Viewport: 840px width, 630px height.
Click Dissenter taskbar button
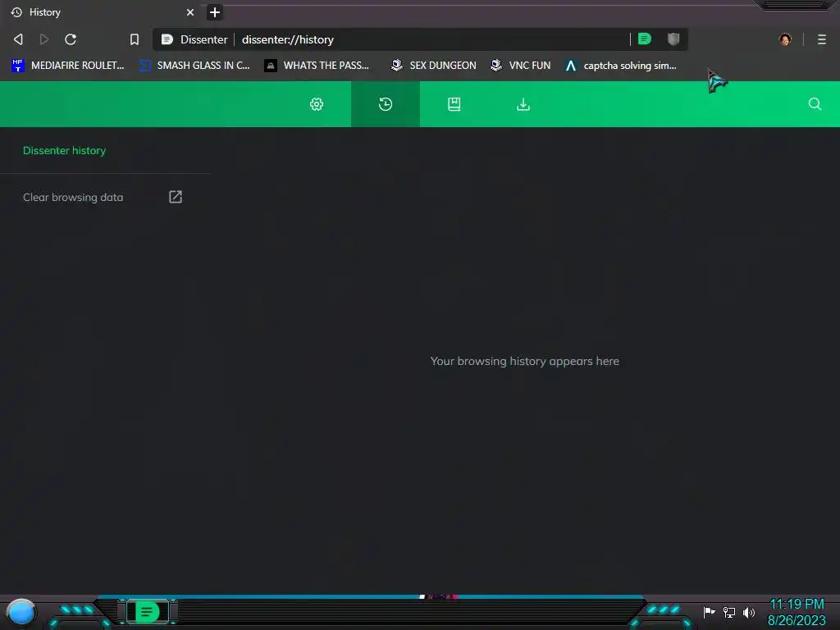[148, 612]
